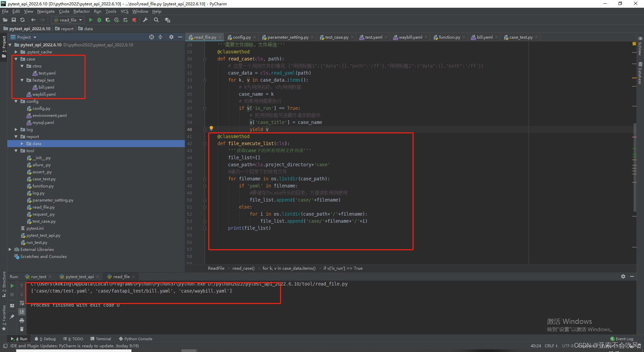
Task: Click the Run Anything toolbar icon
Action: 167,20
